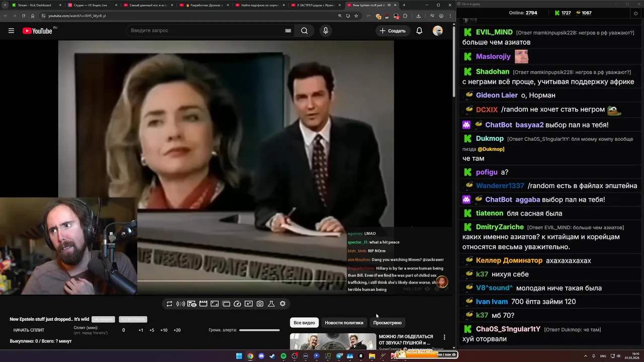Viewport: 644px width, 362px height.
Task: Click username Wanderer1337 in chat
Action: [500, 186]
